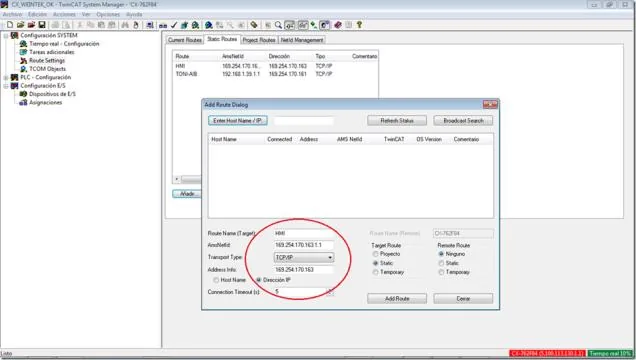Click the green Tiempo real status indicator
Screen dimensions: 636x360
(x=610, y=354)
